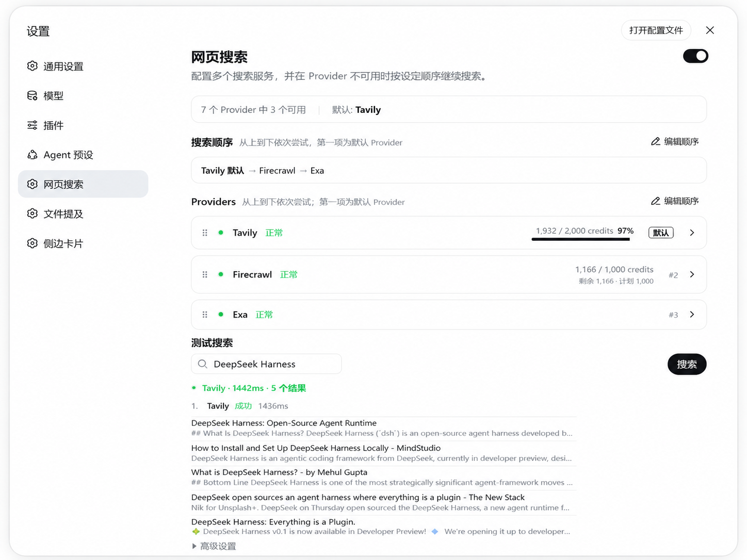Image resolution: width=747 pixels, height=560 pixels.
Task: Grab the drag handle of Exa row
Action: pos(205,315)
